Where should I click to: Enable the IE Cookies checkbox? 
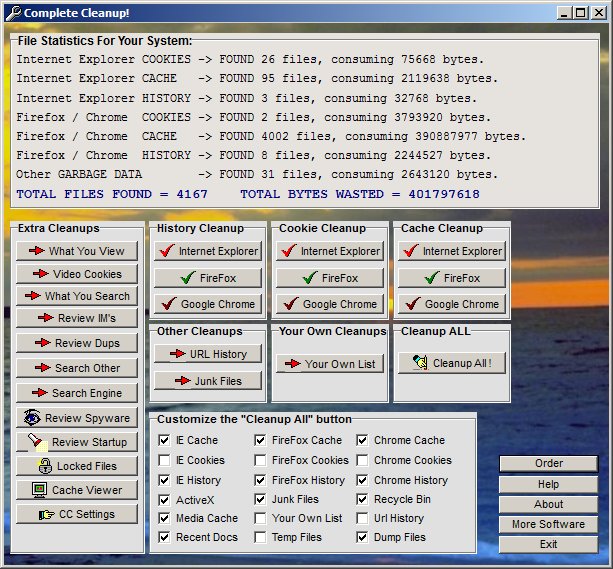(x=164, y=460)
